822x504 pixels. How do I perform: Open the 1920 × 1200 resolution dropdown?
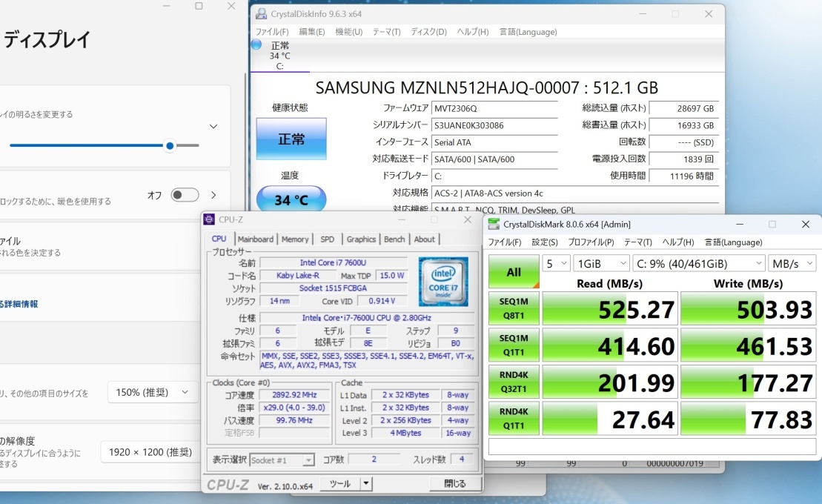pyautogui.click(x=150, y=452)
